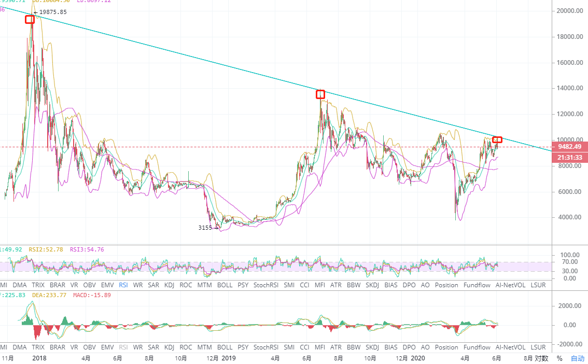
Task: Switch MACD pane to Fundflow indicator
Action: click(x=477, y=347)
